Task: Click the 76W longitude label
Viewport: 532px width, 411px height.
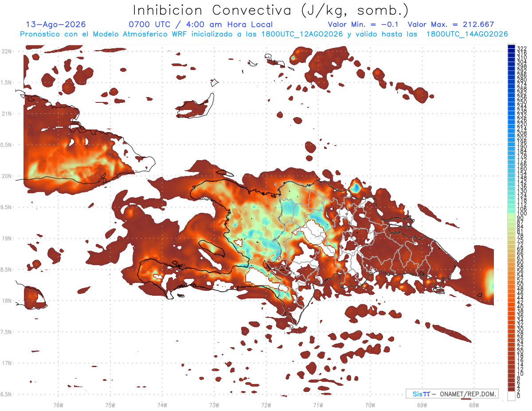Action: [58, 405]
